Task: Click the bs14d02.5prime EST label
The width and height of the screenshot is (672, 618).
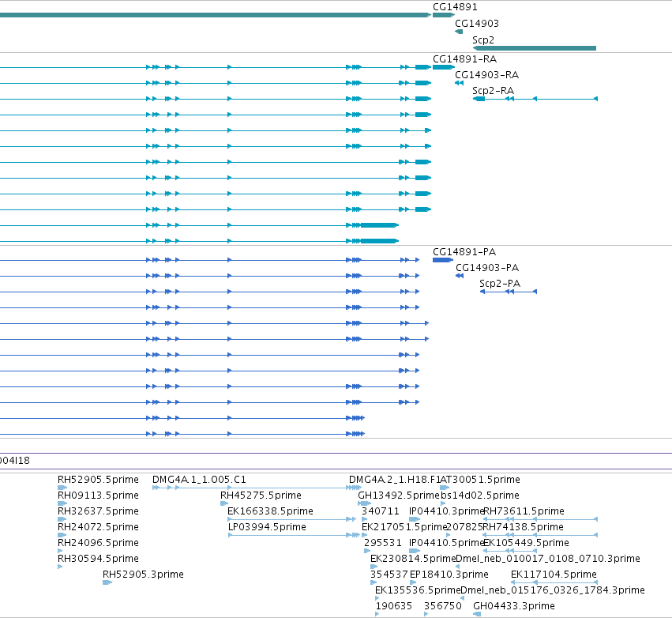Action: click(x=480, y=496)
